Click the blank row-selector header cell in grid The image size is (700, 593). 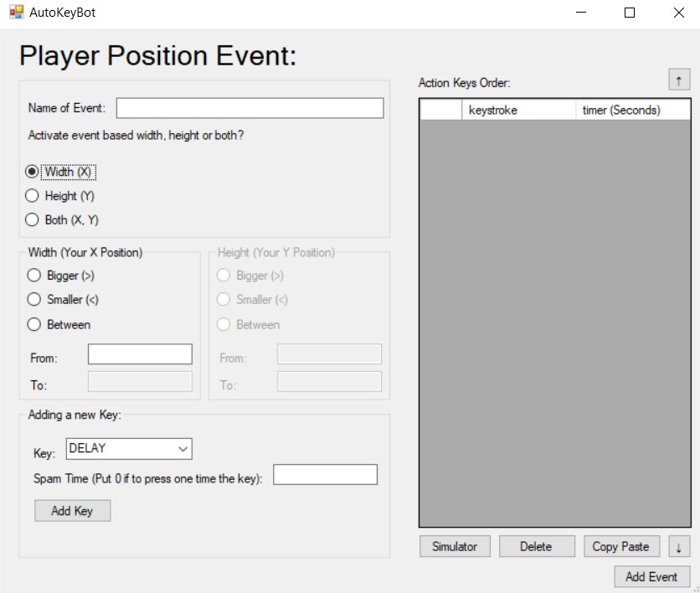pos(440,110)
